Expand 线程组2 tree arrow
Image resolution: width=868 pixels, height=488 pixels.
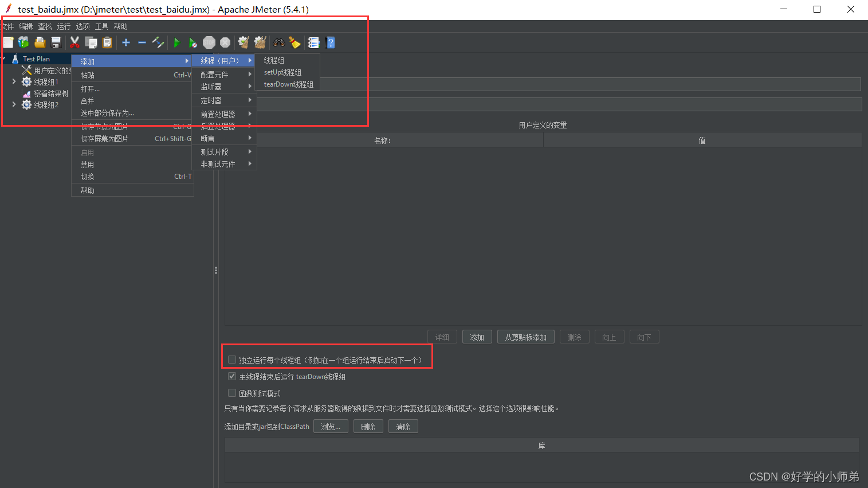click(x=14, y=104)
